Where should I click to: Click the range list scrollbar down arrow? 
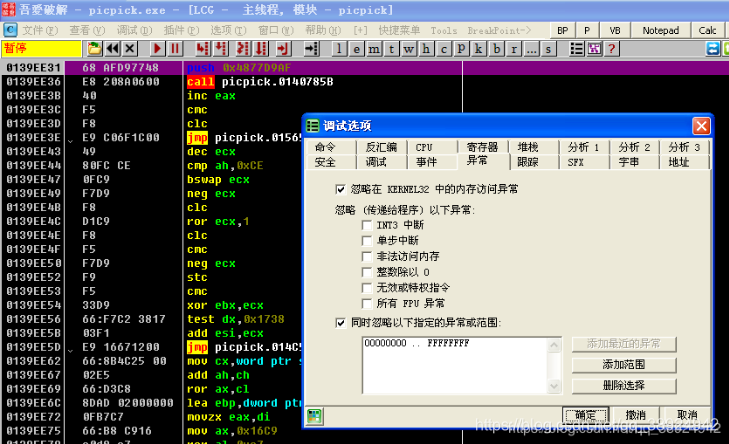coord(554,386)
